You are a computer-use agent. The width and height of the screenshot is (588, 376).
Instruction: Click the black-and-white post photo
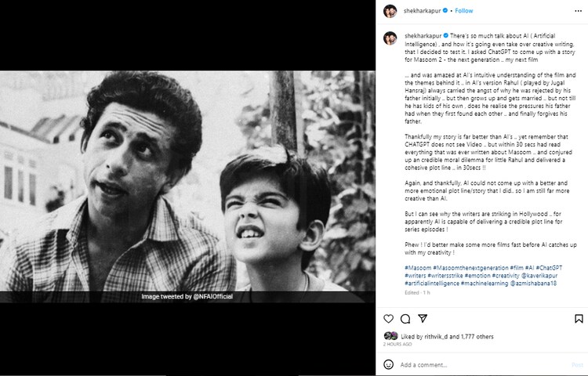(x=187, y=186)
